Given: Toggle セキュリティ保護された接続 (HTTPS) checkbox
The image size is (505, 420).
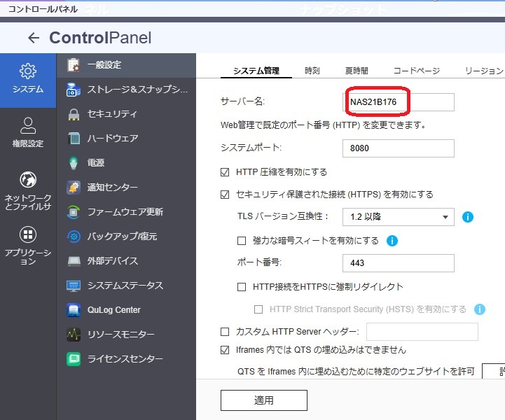Looking at the screenshot, I should click(225, 195).
